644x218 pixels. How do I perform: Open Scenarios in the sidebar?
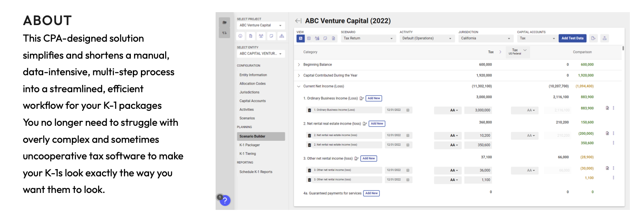click(247, 119)
